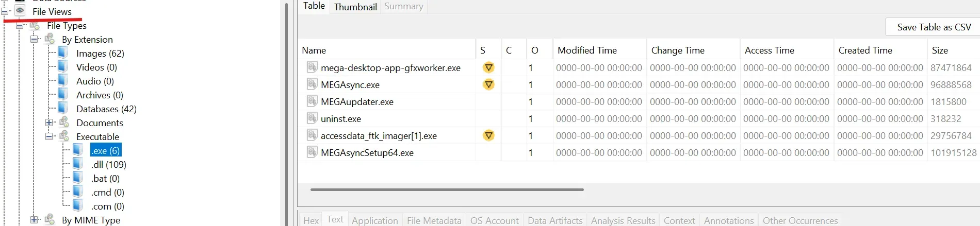
Task: Click the Images (62) file icon
Action: point(63,53)
